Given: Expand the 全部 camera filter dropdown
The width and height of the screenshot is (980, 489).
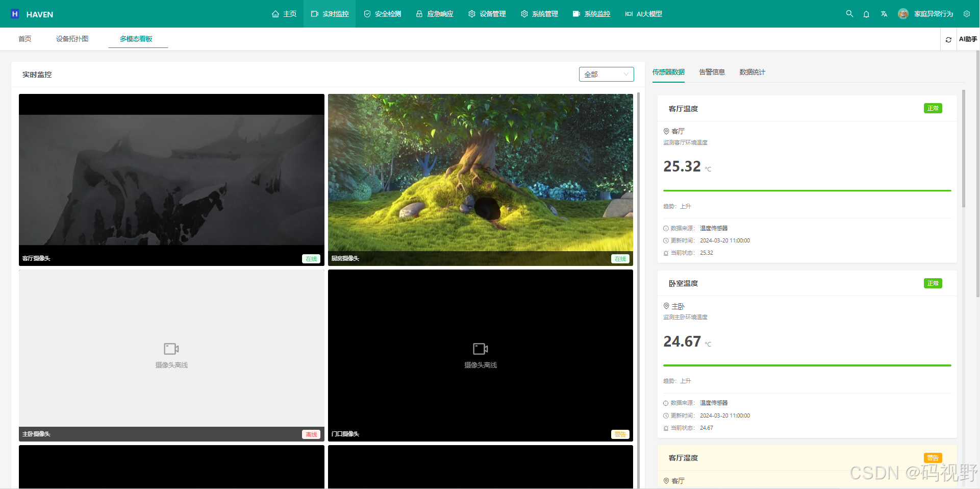Looking at the screenshot, I should coord(606,75).
